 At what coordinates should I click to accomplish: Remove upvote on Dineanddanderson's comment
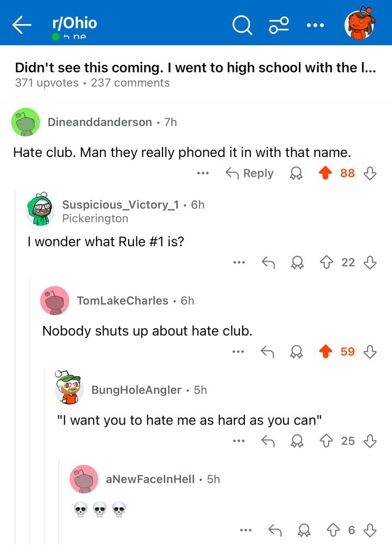click(x=325, y=173)
